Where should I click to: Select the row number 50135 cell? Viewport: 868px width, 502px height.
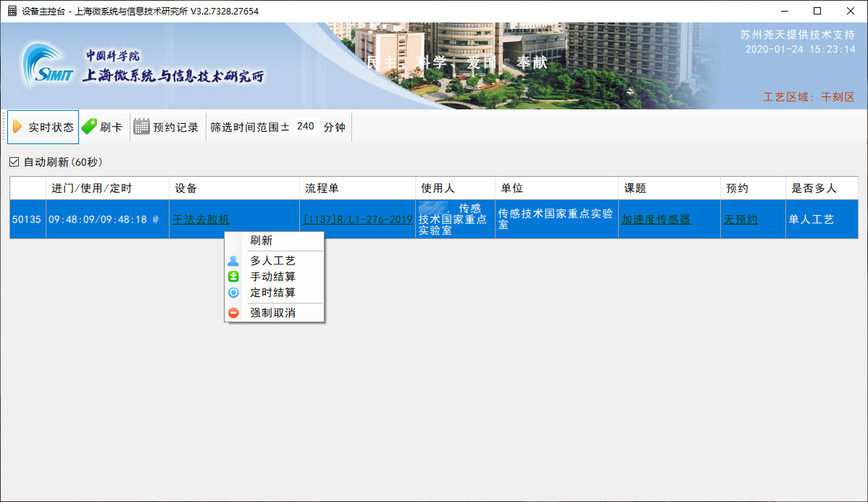27,219
